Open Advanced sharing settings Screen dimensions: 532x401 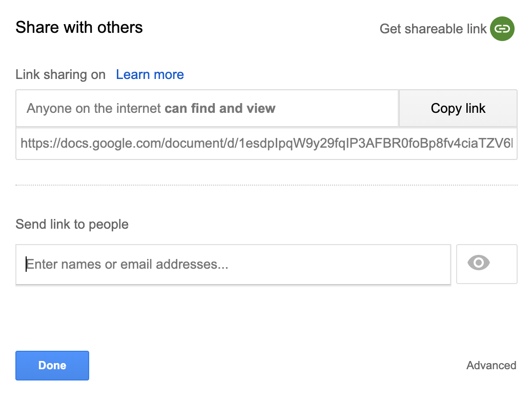click(492, 365)
